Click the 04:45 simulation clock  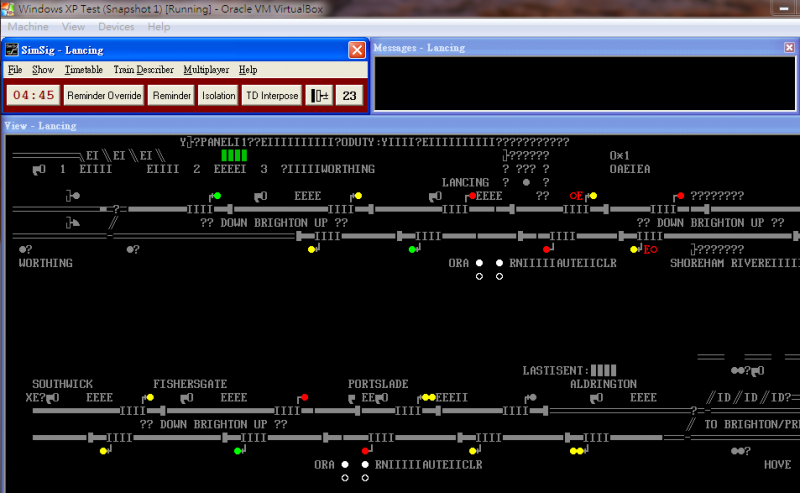[33, 95]
